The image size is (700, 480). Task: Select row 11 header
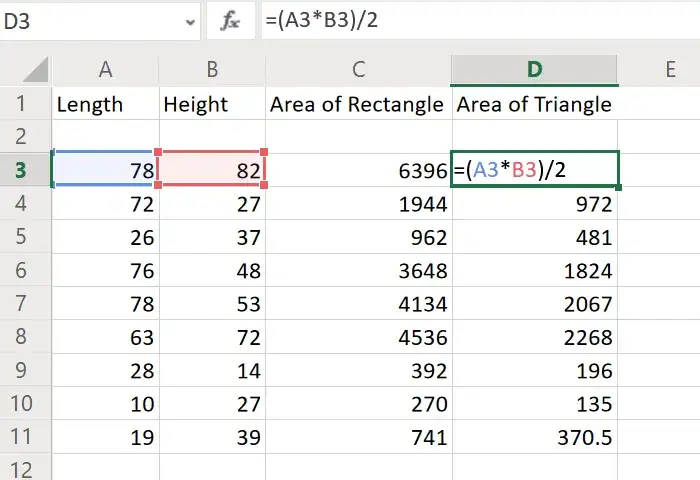tap(25, 437)
